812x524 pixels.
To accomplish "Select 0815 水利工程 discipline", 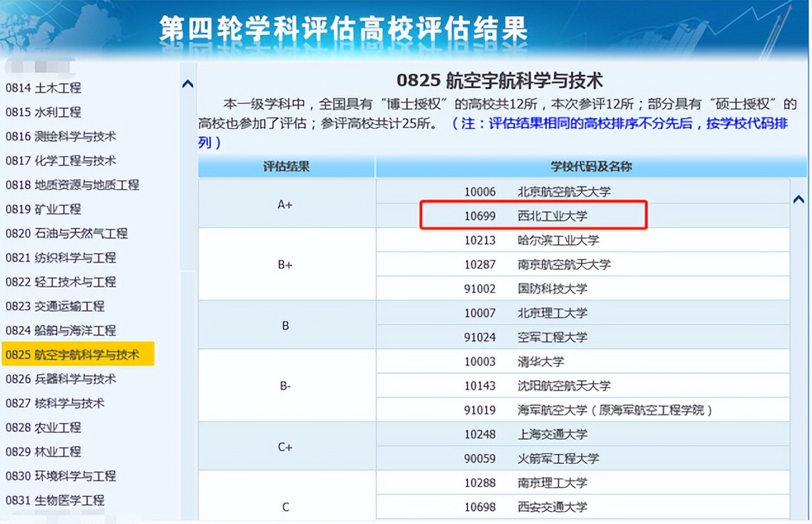I will (x=43, y=112).
